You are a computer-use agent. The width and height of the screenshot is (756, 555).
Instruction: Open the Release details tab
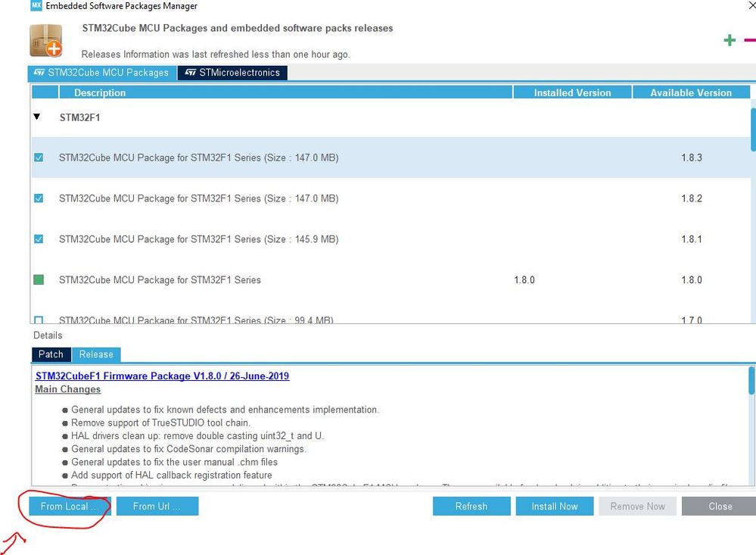[x=96, y=354]
